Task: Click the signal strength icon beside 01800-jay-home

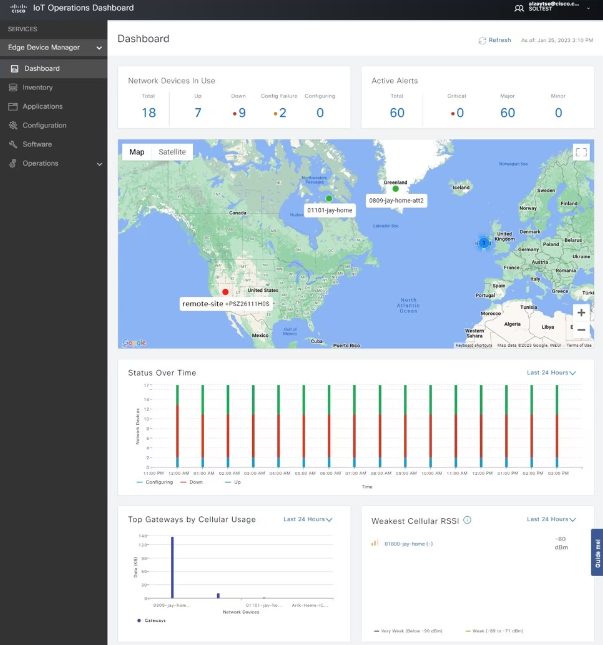Action: pyautogui.click(x=374, y=543)
